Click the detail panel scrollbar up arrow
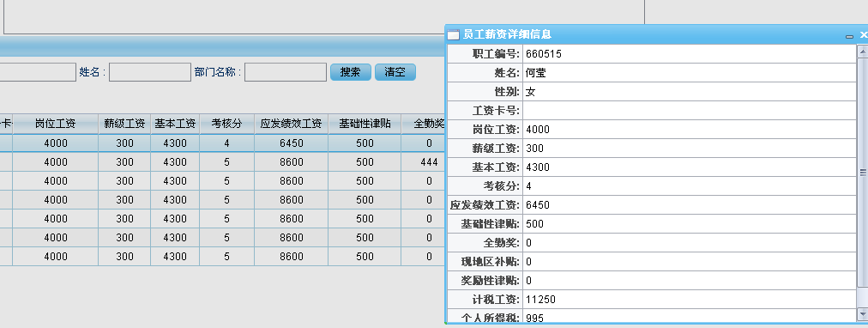The height and width of the screenshot is (328, 868). point(863,52)
